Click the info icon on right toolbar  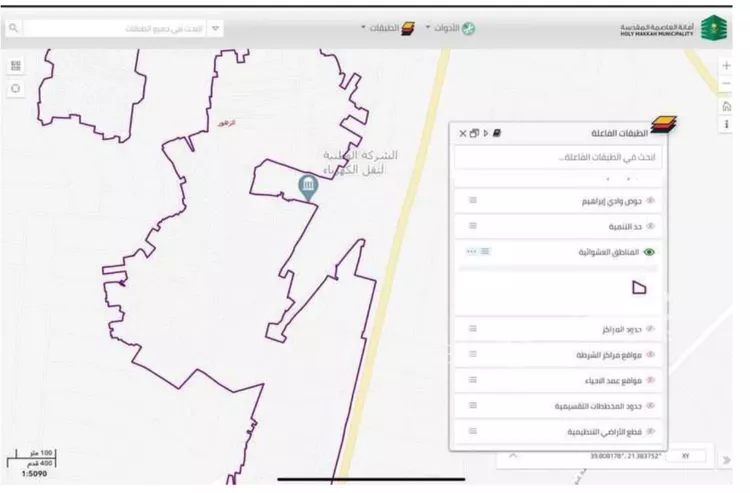tap(726, 124)
